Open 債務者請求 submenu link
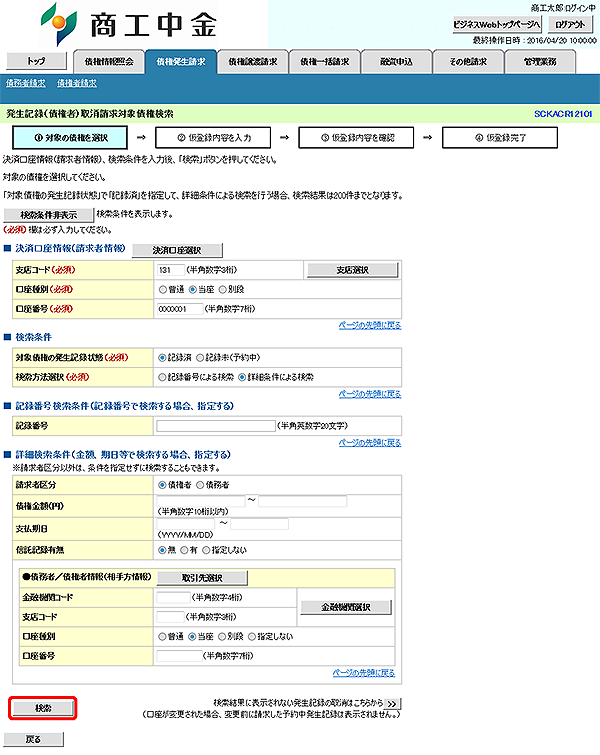This screenshot has height=755, width=600. [26, 83]
